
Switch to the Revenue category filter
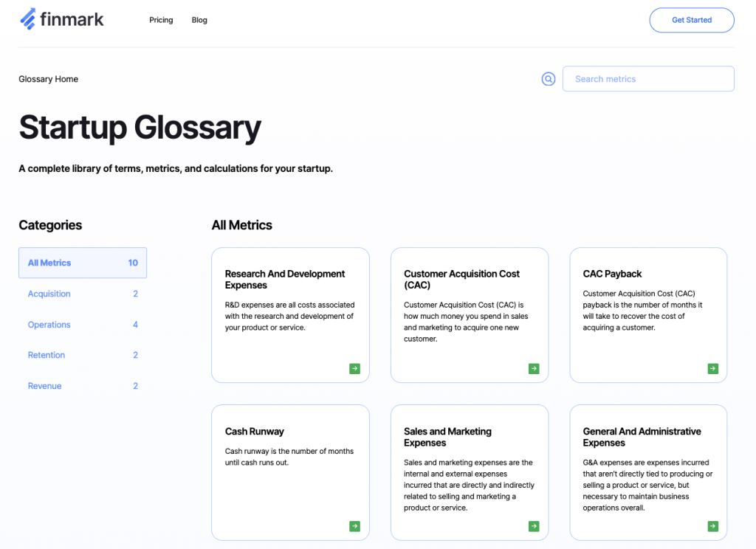pos(44,385)
